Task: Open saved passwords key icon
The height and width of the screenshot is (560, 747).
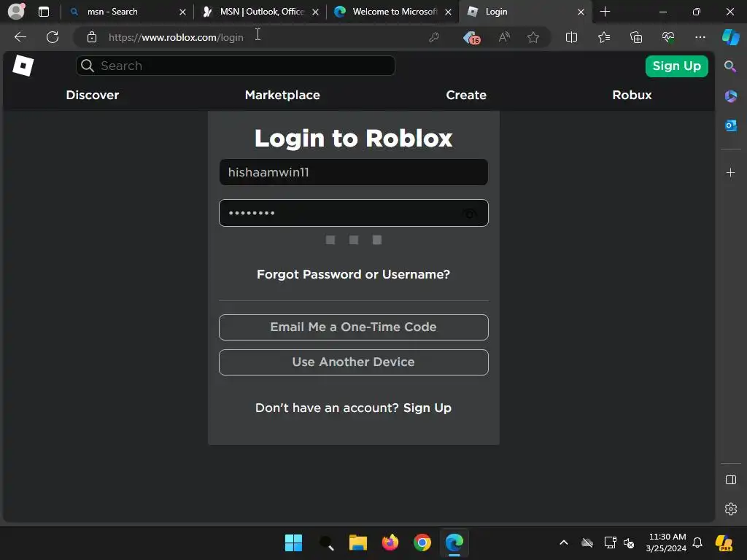Action: point(433,37)
